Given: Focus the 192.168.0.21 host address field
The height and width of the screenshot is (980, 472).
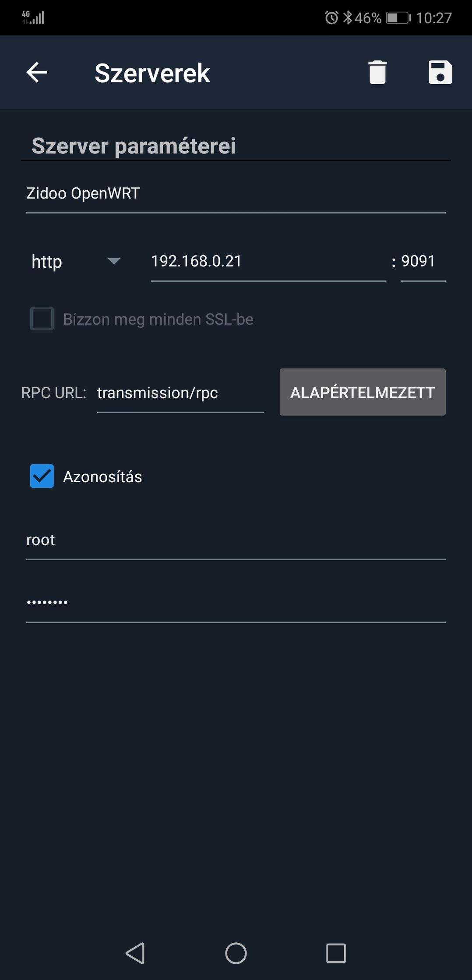Looking at the screenshot, I should pos(268,262).
